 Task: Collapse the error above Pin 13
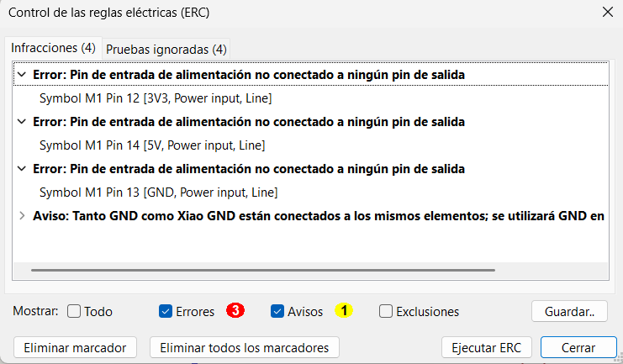click(22, 169)
